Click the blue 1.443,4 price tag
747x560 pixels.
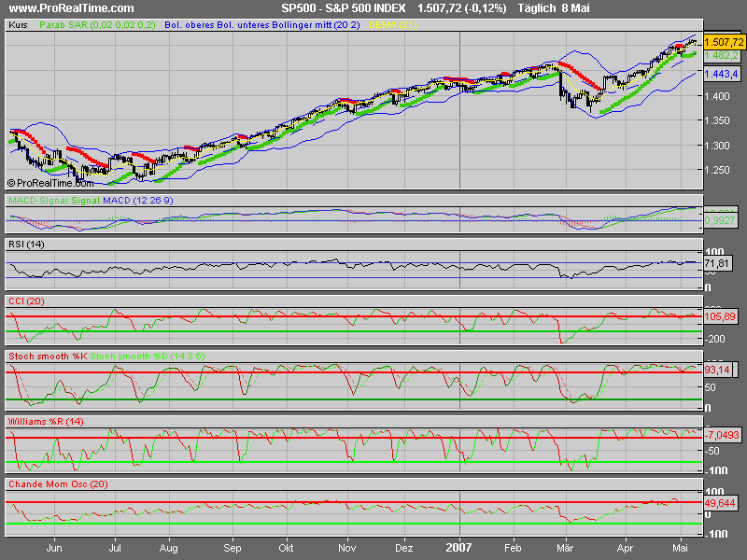coord(721,74)
